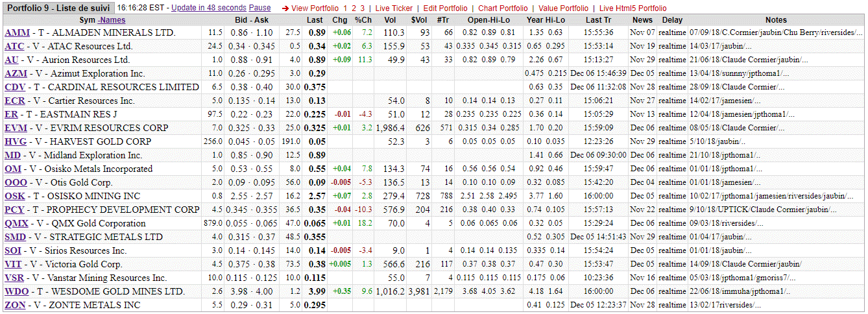Switch to portfolio view 3
The image size is (868, 314).
click(363, 8)
